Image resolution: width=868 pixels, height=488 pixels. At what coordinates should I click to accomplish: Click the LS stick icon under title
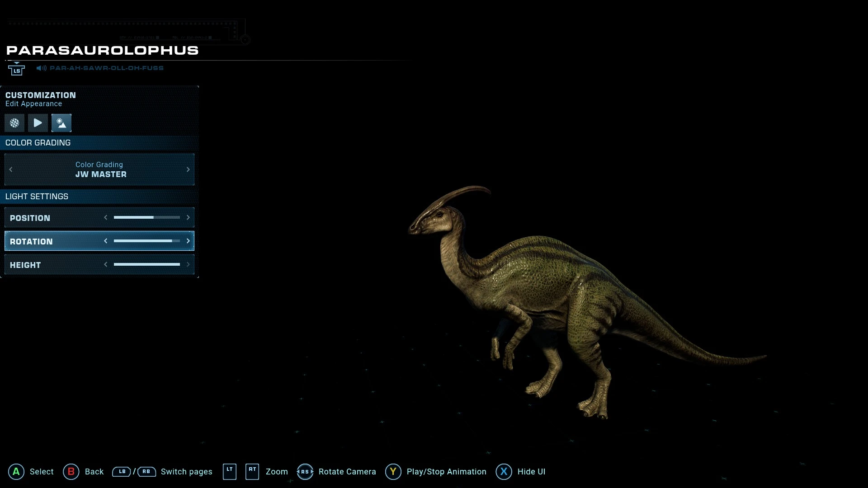coord(17,70)
